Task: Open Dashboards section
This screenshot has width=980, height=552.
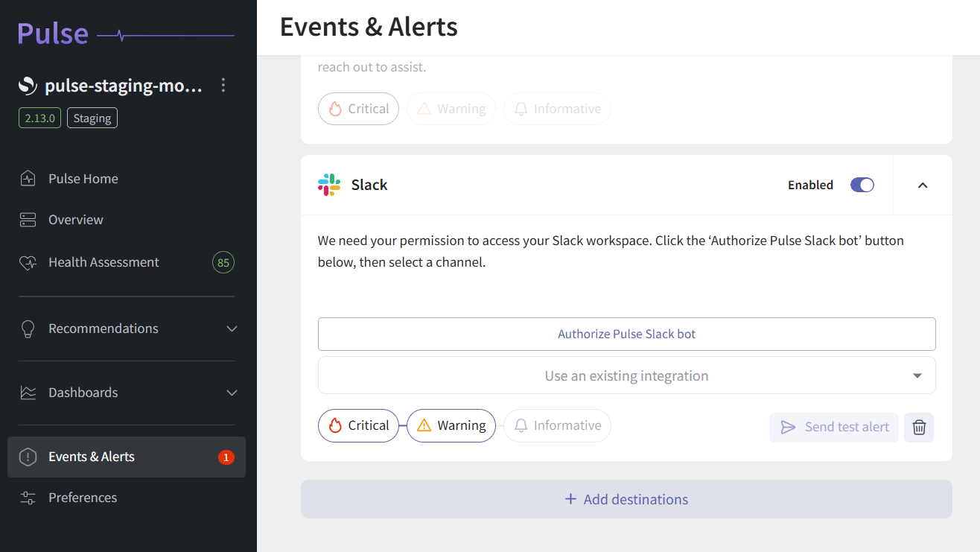Action: [x=127, y=393]
